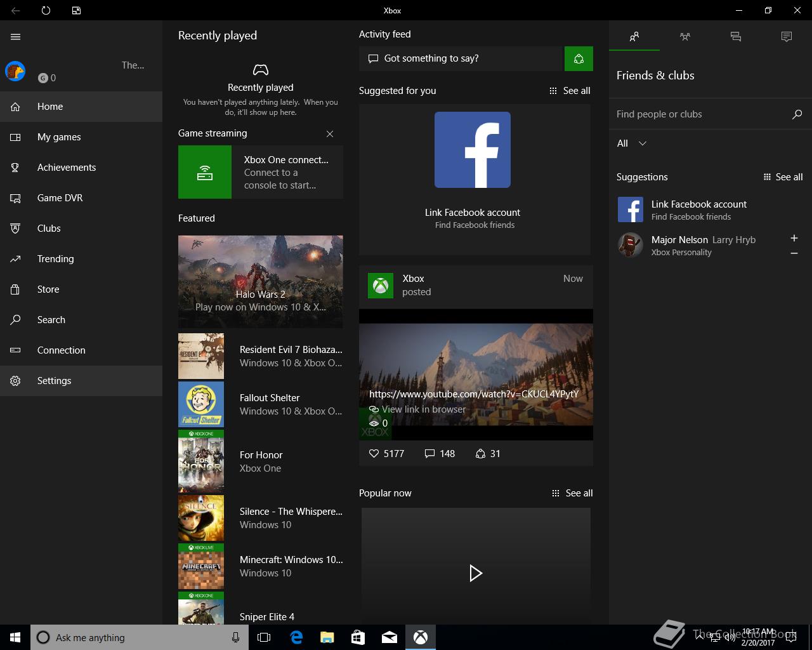Screen dimensions: 812x650
Task: Remove Major Nelson suggestion with minus
Action: point(794,253)
